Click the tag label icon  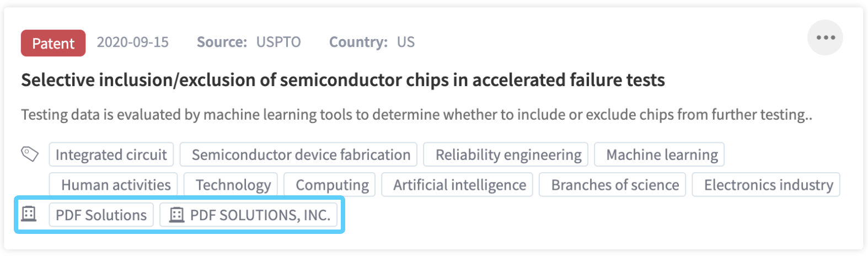click(x=30, y=154)
